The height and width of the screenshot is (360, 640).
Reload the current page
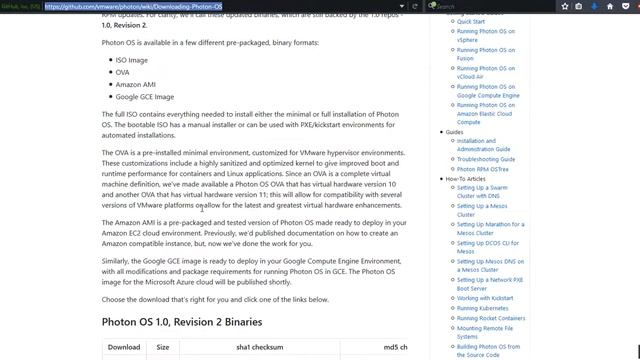tap(415, 6)
